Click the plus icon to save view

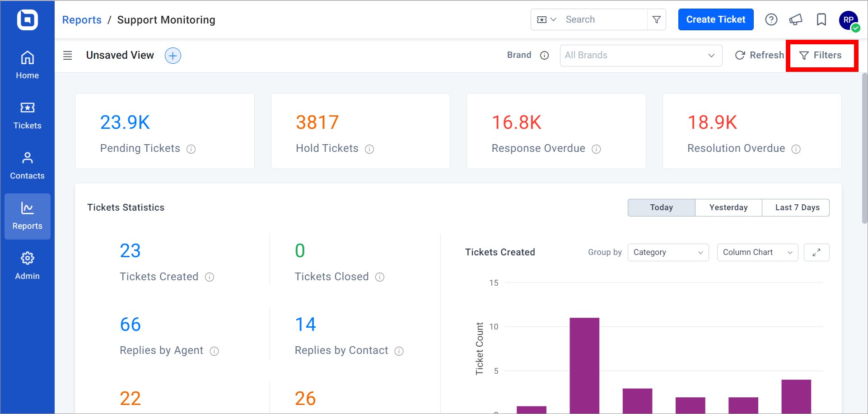173,56
